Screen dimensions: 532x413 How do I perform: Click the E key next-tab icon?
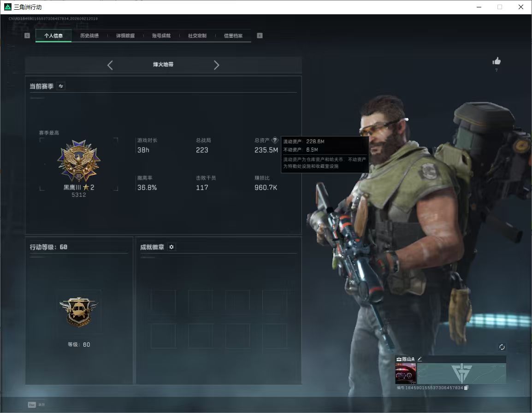pyautogui.click(x=260, y=35)
